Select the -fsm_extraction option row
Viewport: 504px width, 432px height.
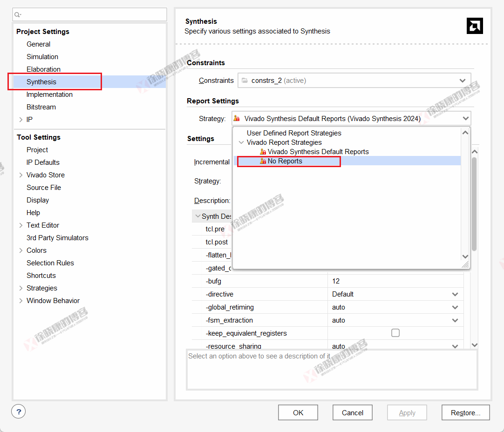click(327, 320)
